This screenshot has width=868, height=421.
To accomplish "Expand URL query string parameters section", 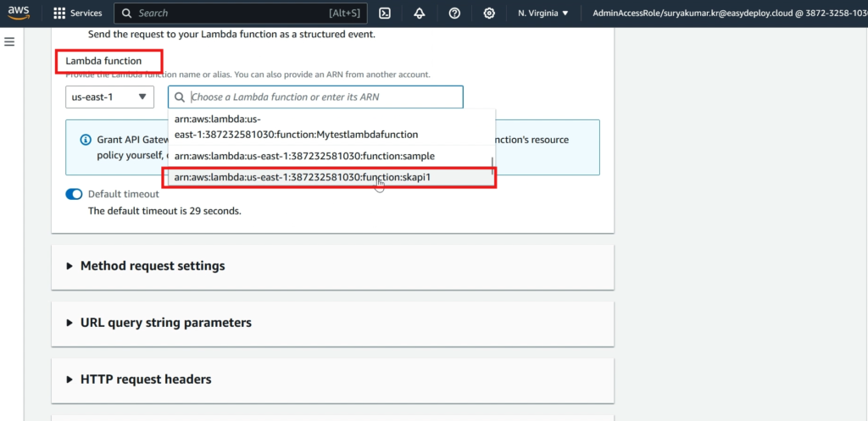I will coord(165,323).
